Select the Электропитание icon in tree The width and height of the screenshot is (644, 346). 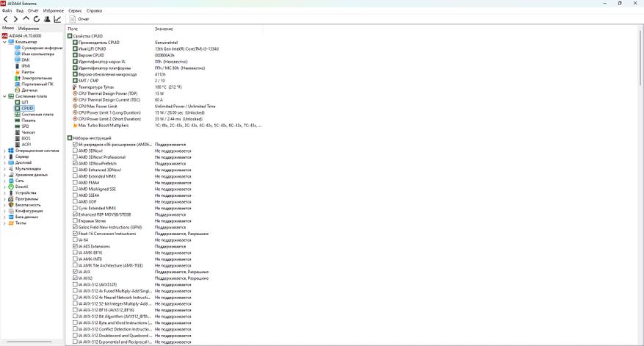coord(17,78)
